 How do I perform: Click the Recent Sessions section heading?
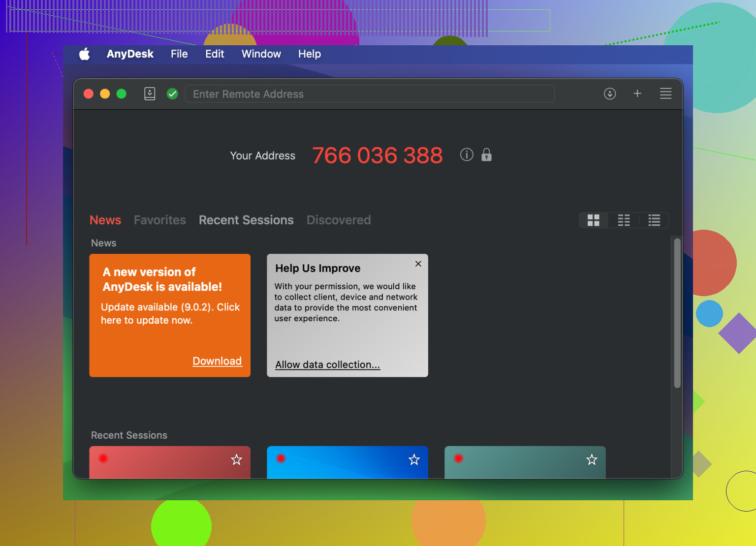click(129, 435)
